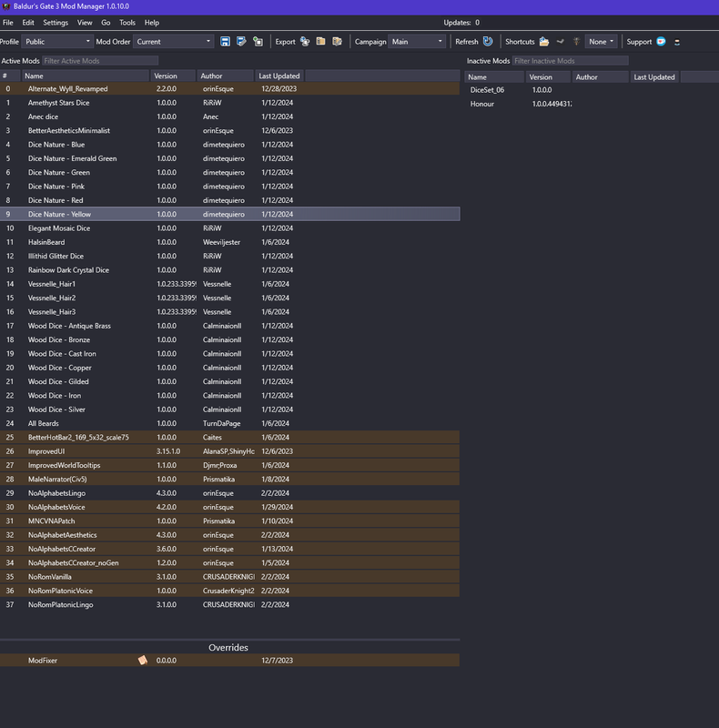719x728 pixels.
Task: Click the export to archive as icon
Action: pos(338,42)
